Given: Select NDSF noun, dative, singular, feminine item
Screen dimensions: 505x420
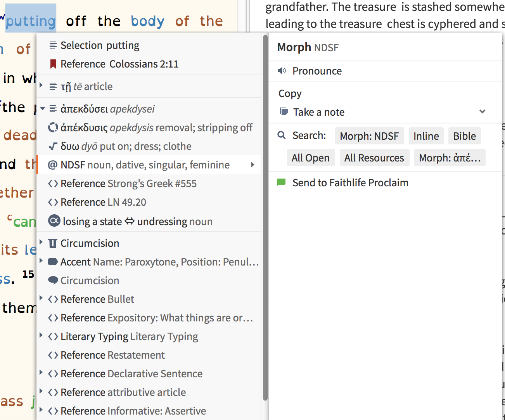Looking at the screenshot, I should tap(145, 165).
